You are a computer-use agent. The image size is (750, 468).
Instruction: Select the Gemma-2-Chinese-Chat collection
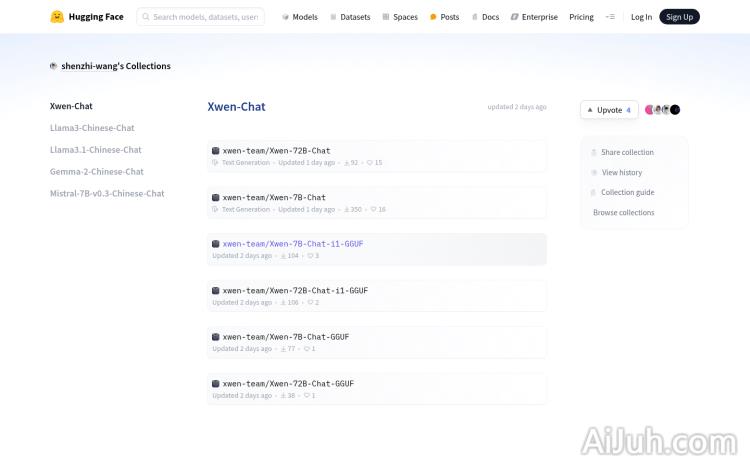97,171
